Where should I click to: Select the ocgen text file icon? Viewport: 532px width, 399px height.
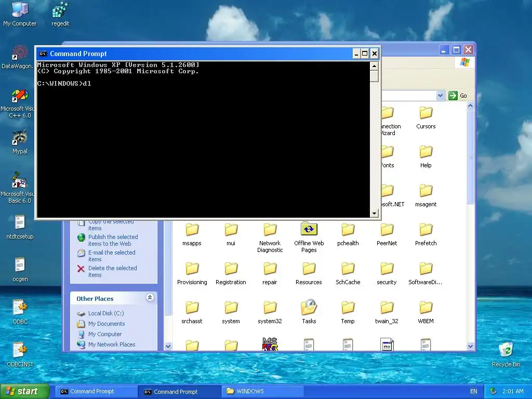[20, 270]
